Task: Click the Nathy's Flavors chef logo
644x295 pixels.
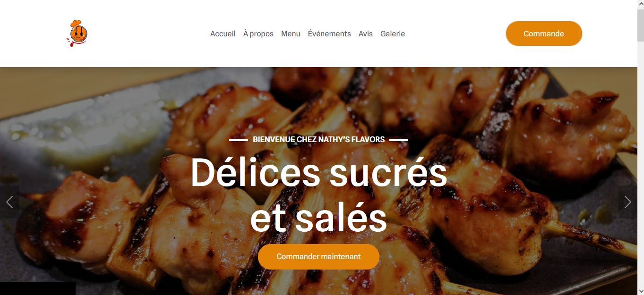Action: [x=77, y=34]
